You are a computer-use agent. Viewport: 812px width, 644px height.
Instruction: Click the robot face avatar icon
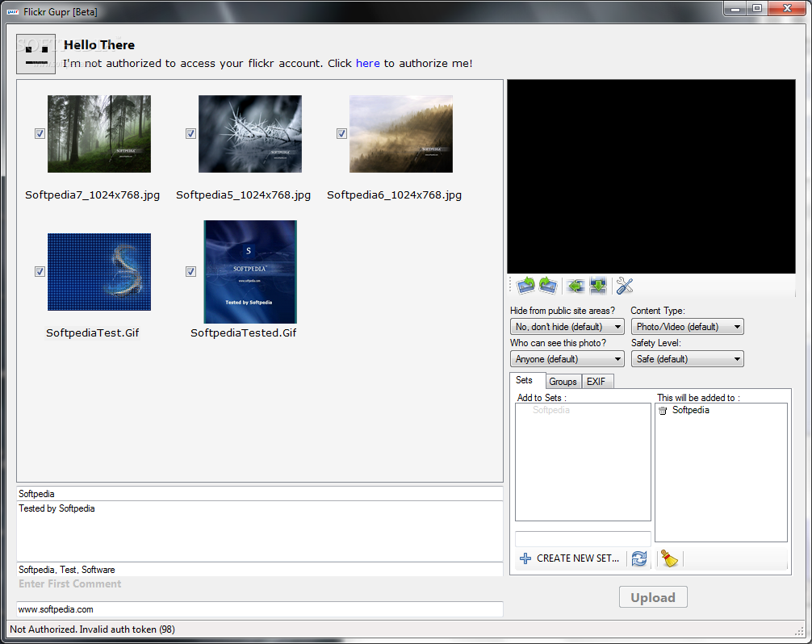[36, 54]
